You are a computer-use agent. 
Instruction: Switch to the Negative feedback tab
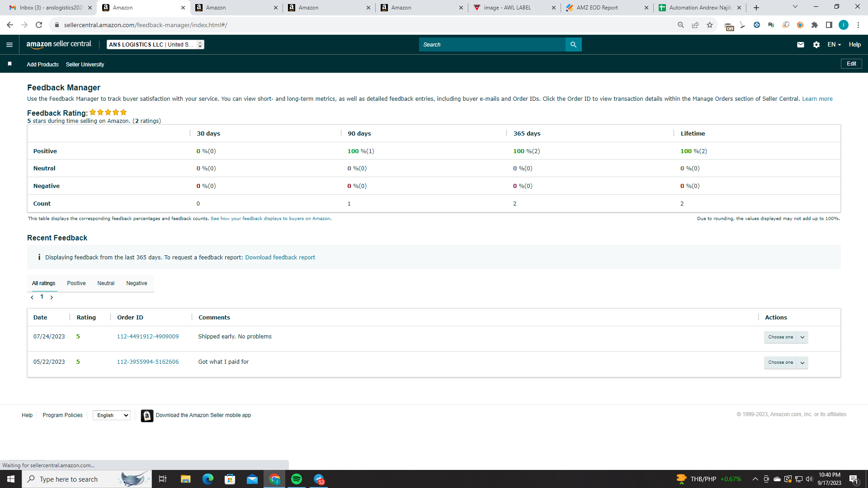[137, 283]
